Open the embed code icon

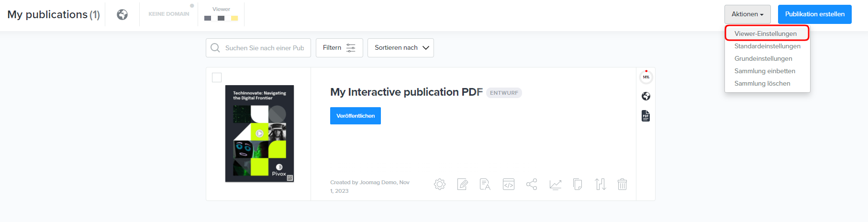(509, 184)
